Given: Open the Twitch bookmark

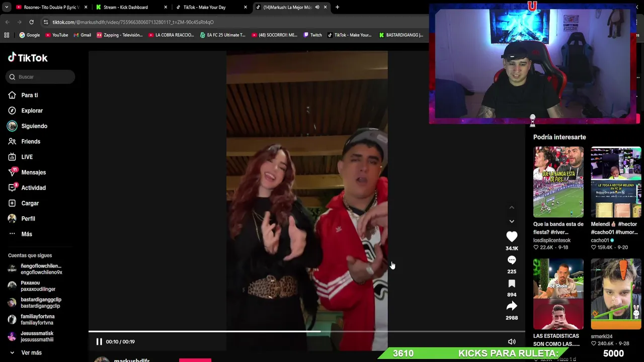Looking at the screenshot, I should point(312,35).
